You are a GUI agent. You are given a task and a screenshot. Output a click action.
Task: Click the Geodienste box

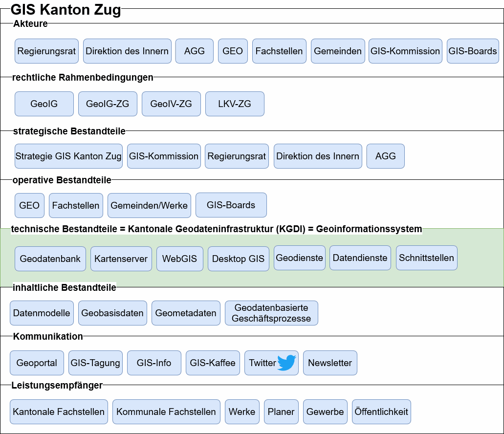tap(300, 258)
